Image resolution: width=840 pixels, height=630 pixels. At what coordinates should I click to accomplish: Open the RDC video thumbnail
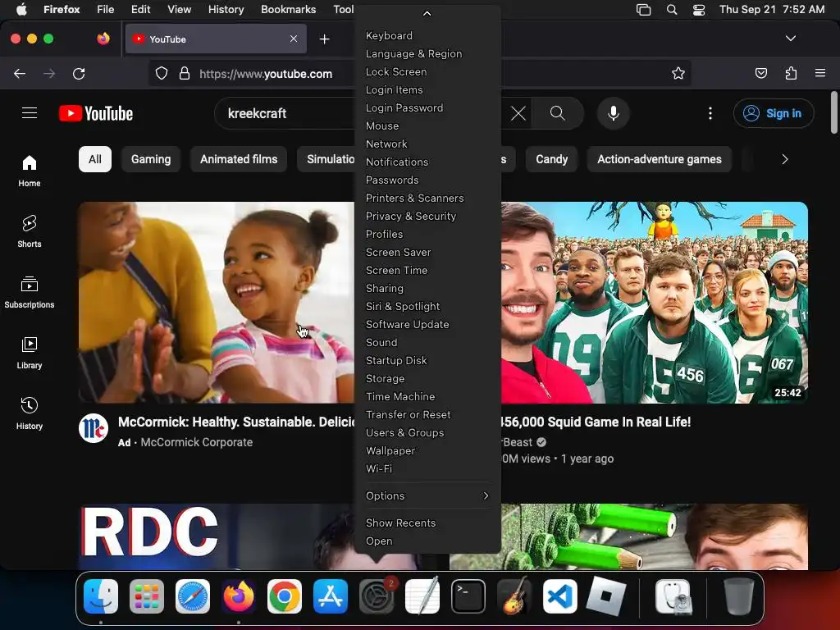(x=217, y=536)
